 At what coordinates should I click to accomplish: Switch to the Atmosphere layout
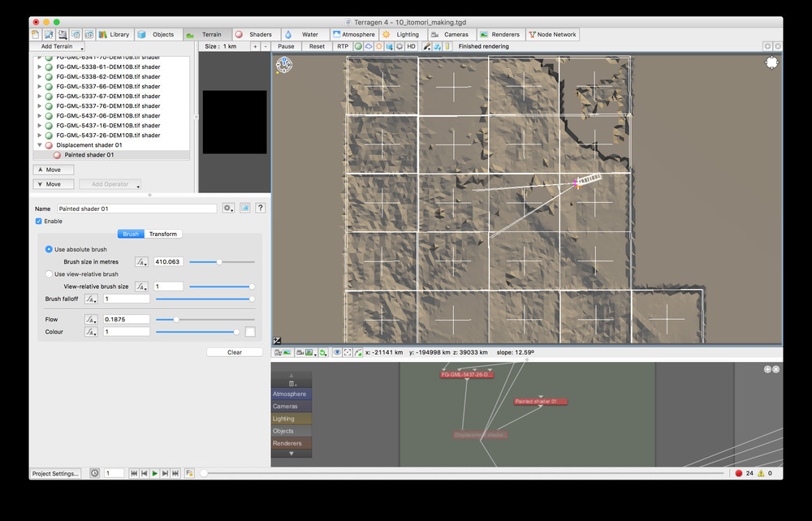click(x=354, y=35)
